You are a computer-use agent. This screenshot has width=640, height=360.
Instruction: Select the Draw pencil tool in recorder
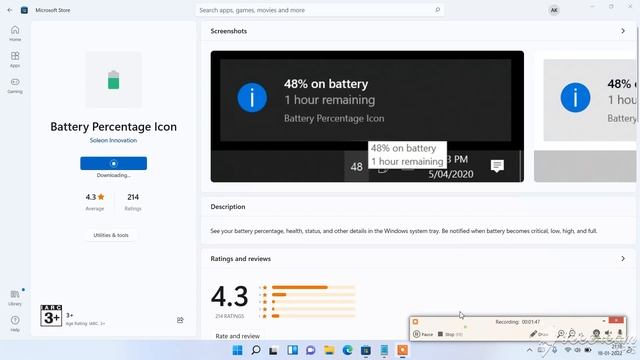click(539, 334)
